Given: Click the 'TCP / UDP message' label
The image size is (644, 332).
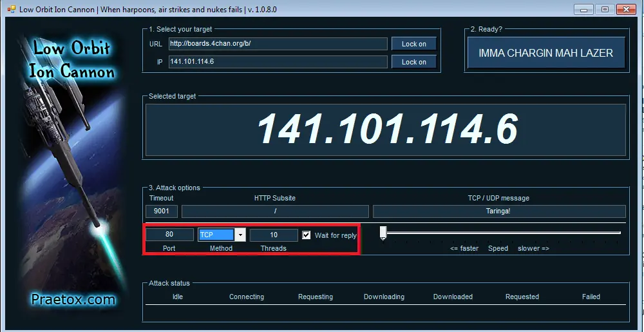Looking at the screenshot, I should point(498,198).
